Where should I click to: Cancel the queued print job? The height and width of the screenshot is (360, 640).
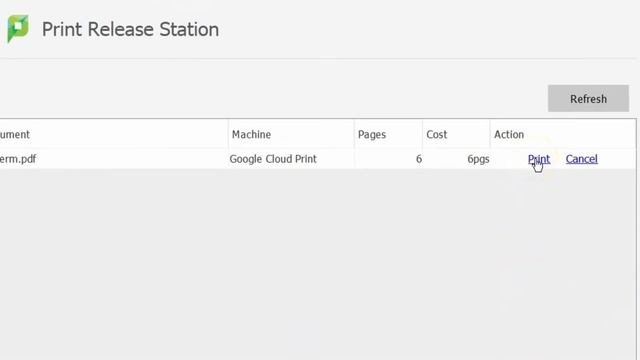[582, 159]
